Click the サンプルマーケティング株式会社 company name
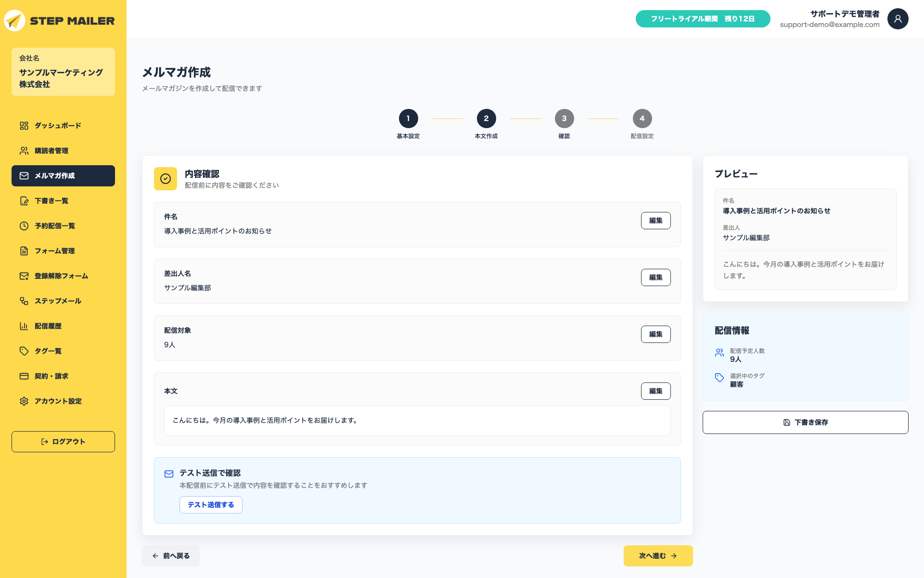 pyautogui.click(x=61, y=79)
